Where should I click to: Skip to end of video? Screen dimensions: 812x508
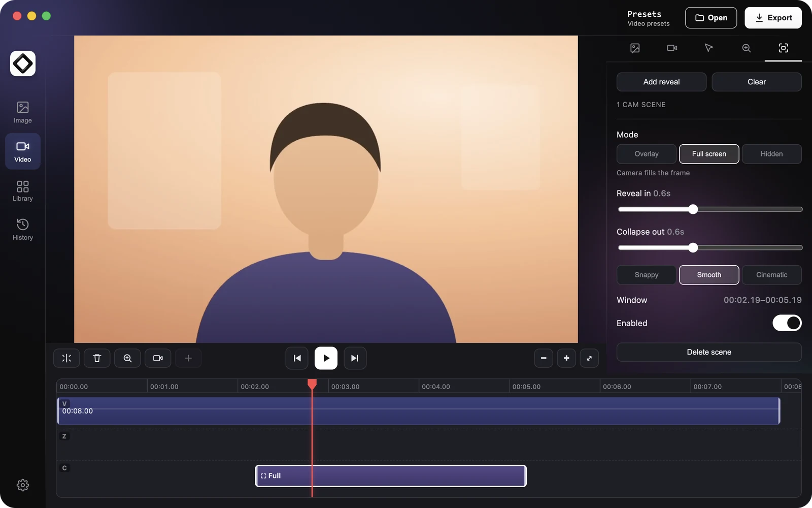point(355,358)
